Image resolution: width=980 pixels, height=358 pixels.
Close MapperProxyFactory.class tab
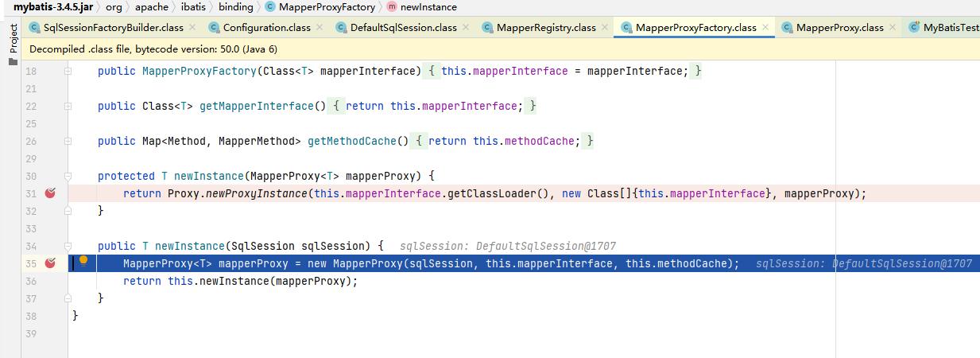pyautogui.click(x=765, y=27)
